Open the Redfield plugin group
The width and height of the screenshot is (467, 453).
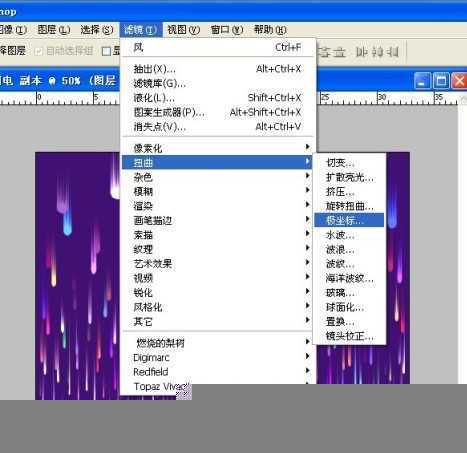point(217,372)
